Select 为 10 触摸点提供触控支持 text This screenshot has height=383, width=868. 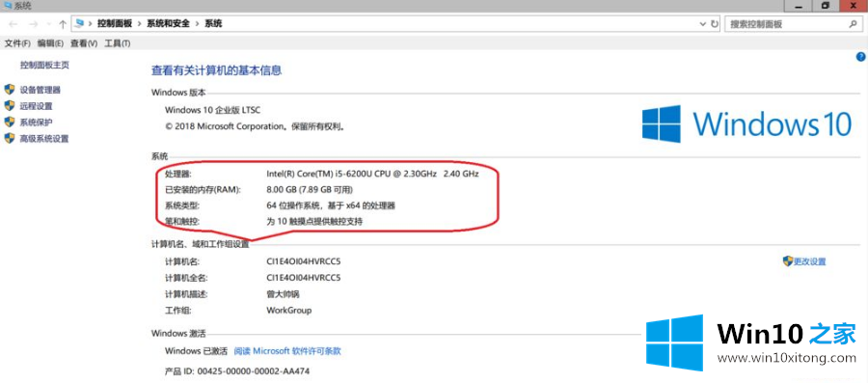coord(314,222)
